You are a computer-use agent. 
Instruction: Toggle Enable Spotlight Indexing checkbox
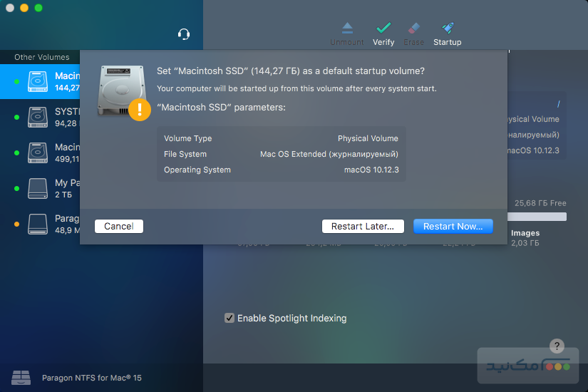point(229,318)
